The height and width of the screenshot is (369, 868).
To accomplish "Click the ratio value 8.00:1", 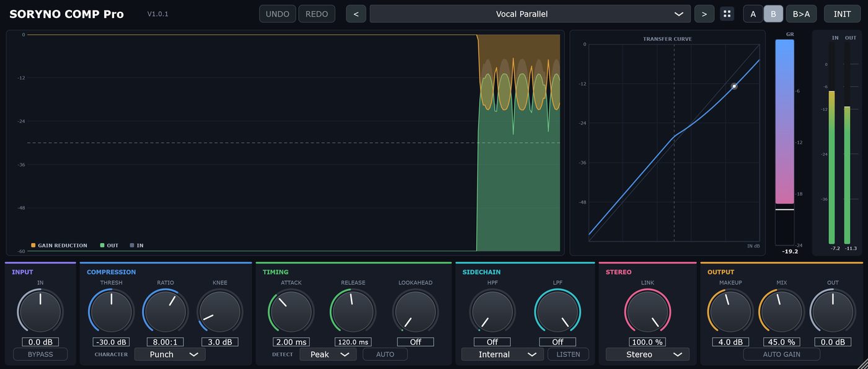I will [x=166, y=342].
